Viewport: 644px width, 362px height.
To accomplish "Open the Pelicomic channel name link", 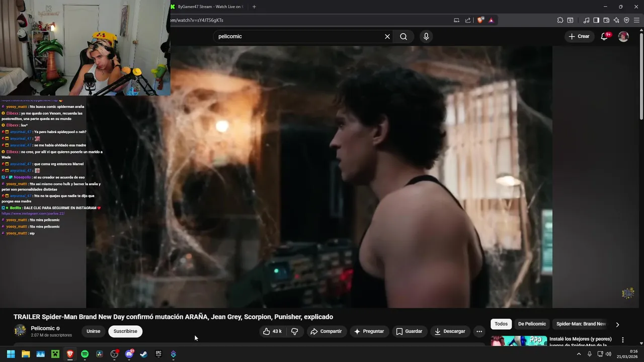I will [43, 328].
